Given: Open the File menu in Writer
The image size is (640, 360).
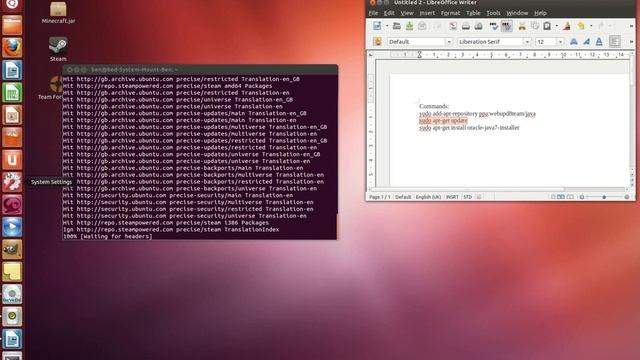Looking at the screenshot, I should [373, 13].
